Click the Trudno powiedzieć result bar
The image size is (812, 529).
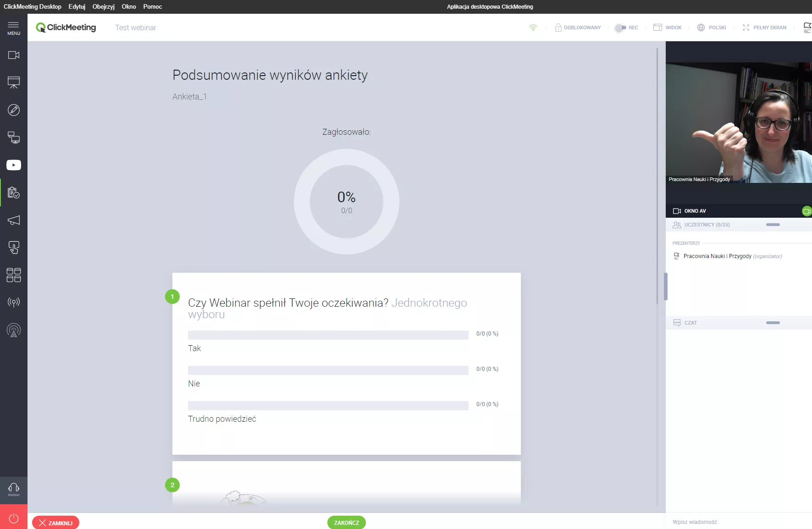(328, 405)
